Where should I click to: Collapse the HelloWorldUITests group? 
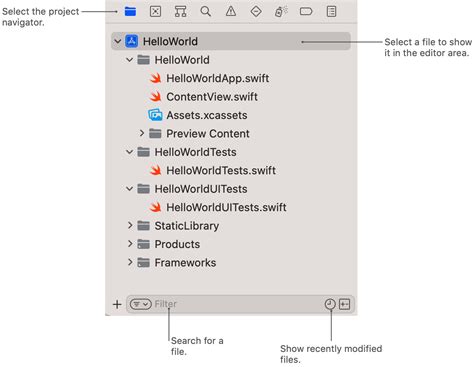tap(129, 189)
